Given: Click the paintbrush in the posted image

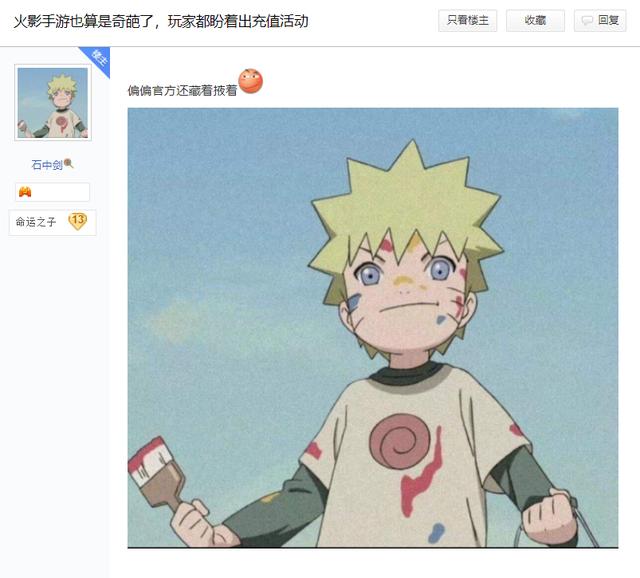Looking at the screenshot, I should click(x=156, y=473).
